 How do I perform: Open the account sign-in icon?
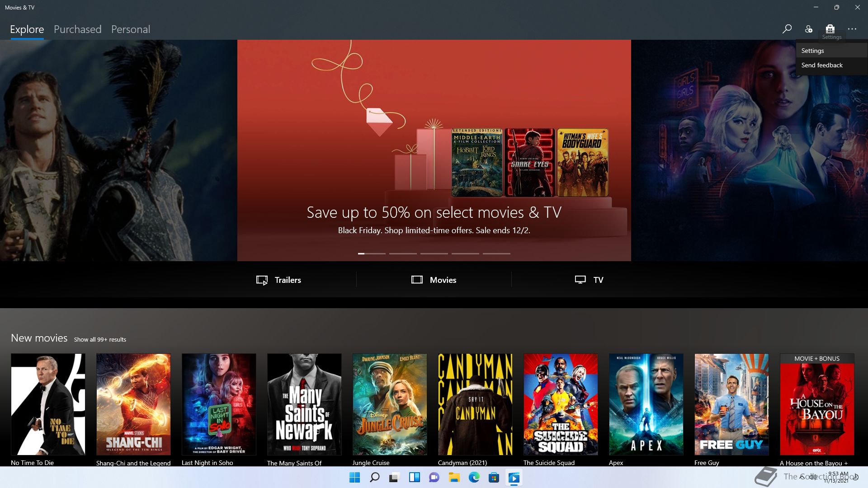[x=808, y=29]
